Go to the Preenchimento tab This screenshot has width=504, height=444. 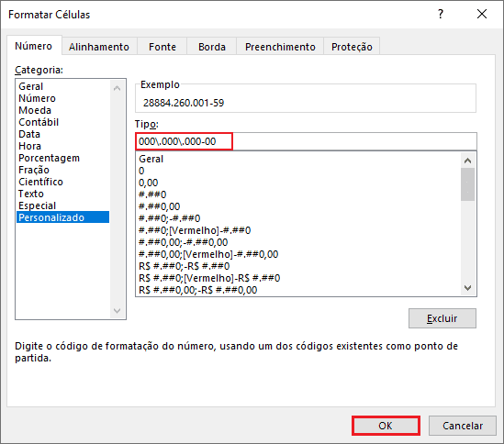point(280,47)
